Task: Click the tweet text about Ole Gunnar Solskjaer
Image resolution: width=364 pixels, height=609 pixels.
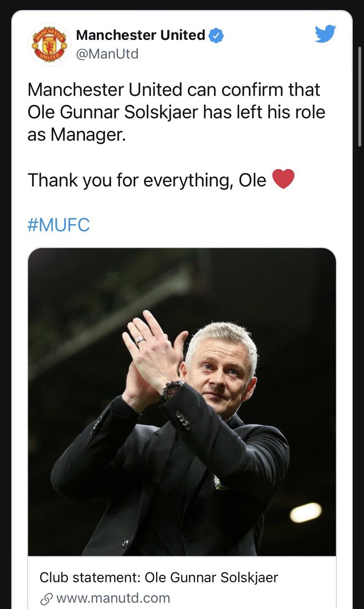Action: click(x=176, y=112)
